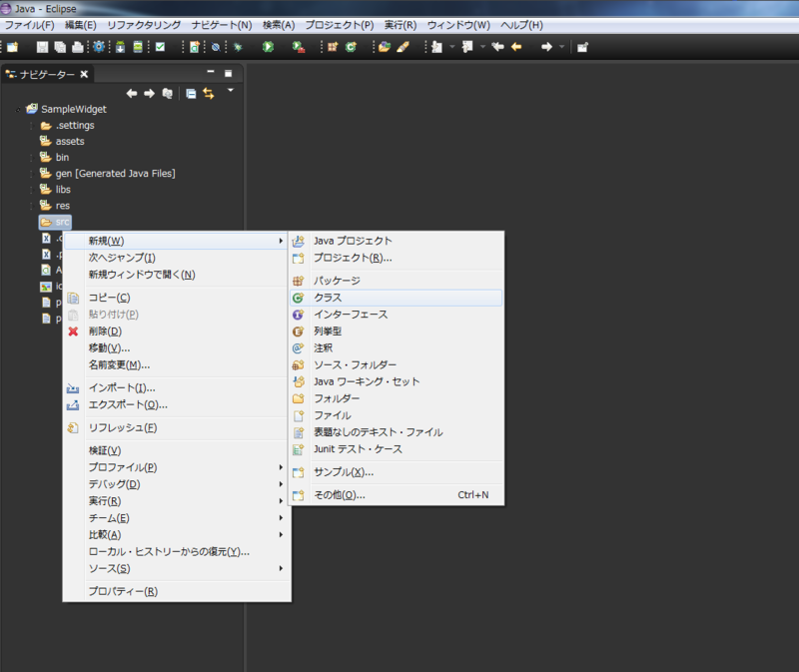Expand the 比較(A) submenu arrow
The image size is (799, 672).
(281, 535)
